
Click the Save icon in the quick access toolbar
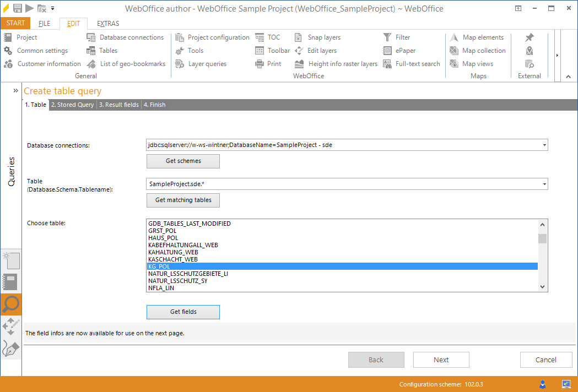[x=17, y=8]
